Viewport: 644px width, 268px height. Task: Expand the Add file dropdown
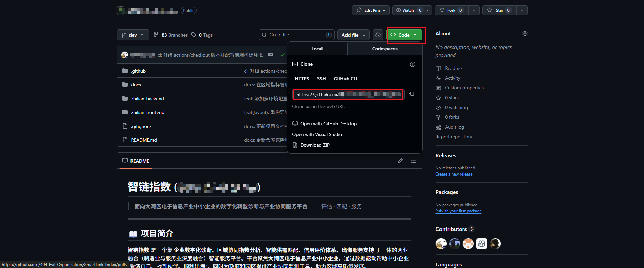(353, 35)
